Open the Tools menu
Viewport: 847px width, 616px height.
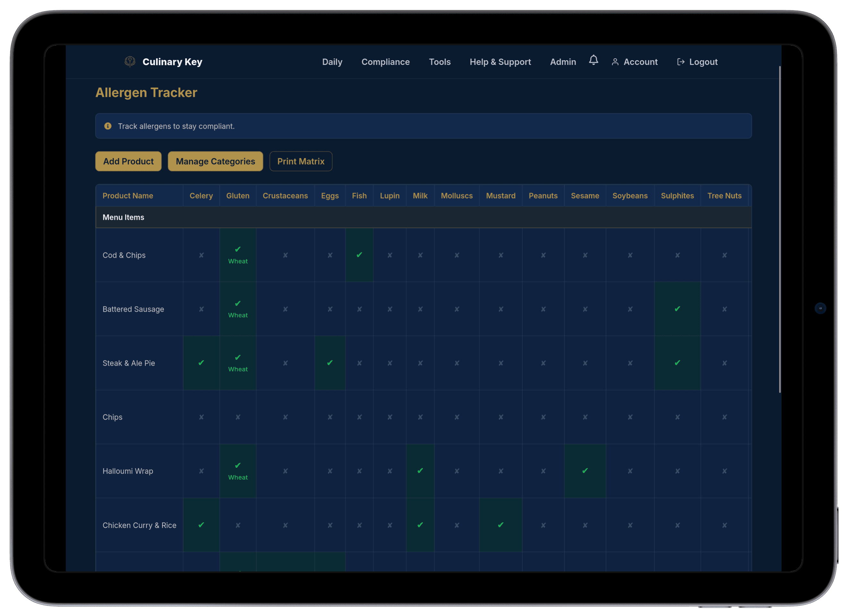(440, 62)
